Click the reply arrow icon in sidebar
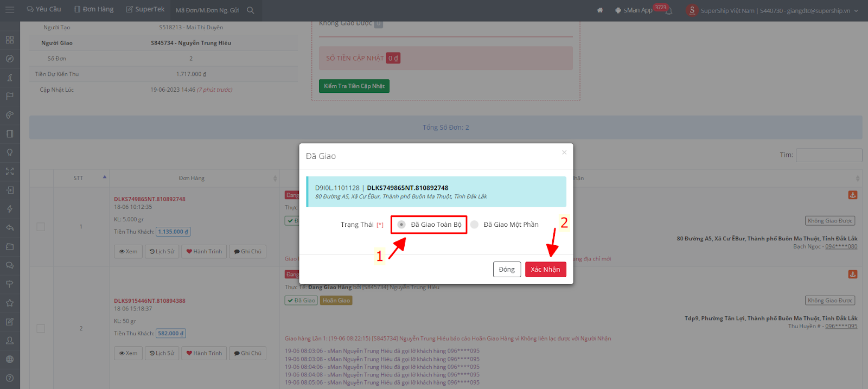 click(x=10, y=228)
